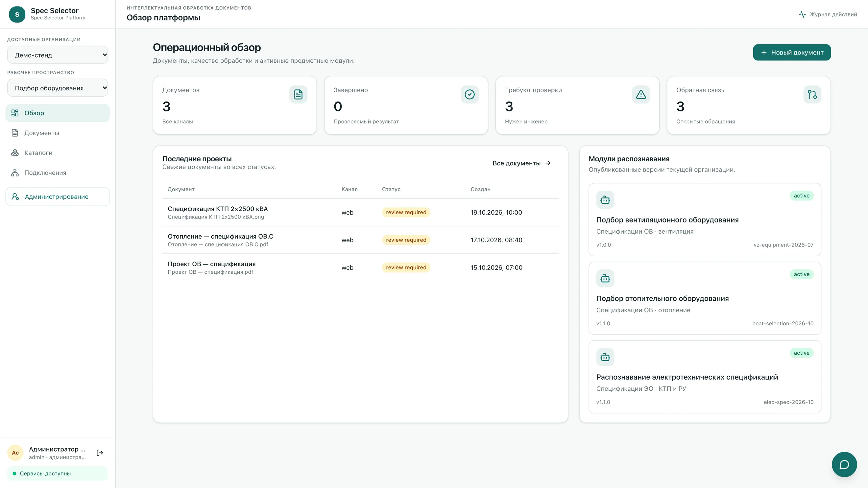Viewport: 868px width, 488px height.
Task: Click robot icon of electrical specs module
Action: [605, 357]
